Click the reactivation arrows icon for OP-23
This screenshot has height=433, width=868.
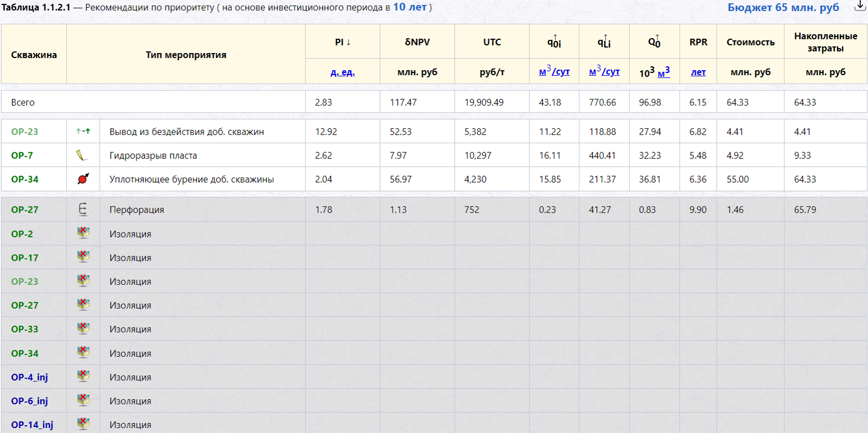[x=83, y=131]
